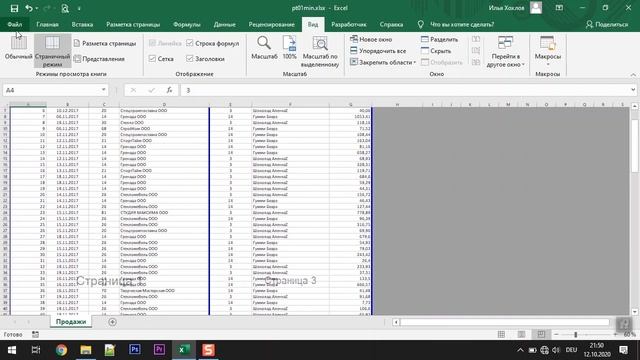The height and width of the screenshot is (360, 640).
Task: Customize the quick access toolbar dropdown
Action: [x=79, y=8]
